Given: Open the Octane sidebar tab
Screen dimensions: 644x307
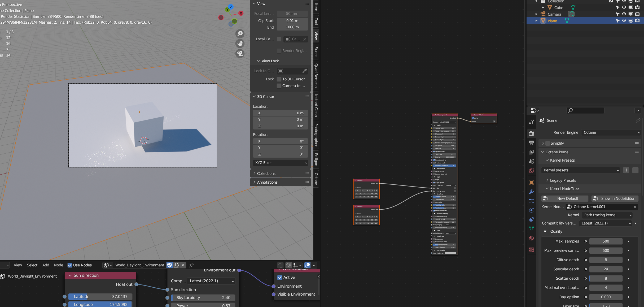Looking at the screenshot, I should [316, 179].
